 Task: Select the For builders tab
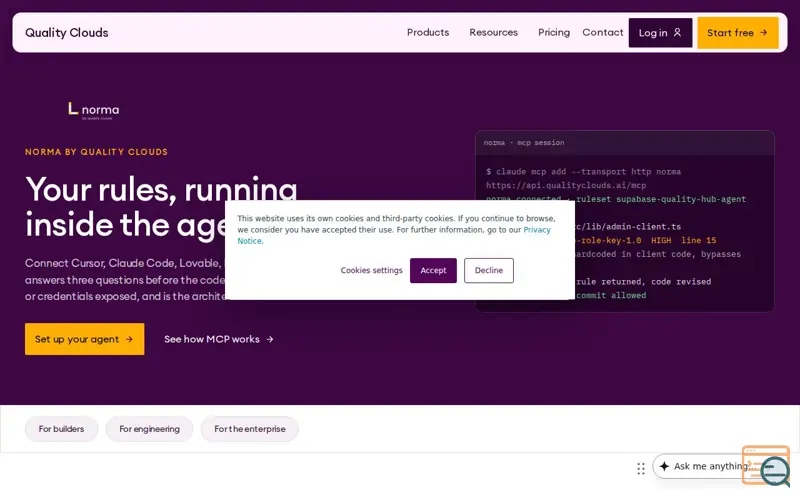click(61, 429)
